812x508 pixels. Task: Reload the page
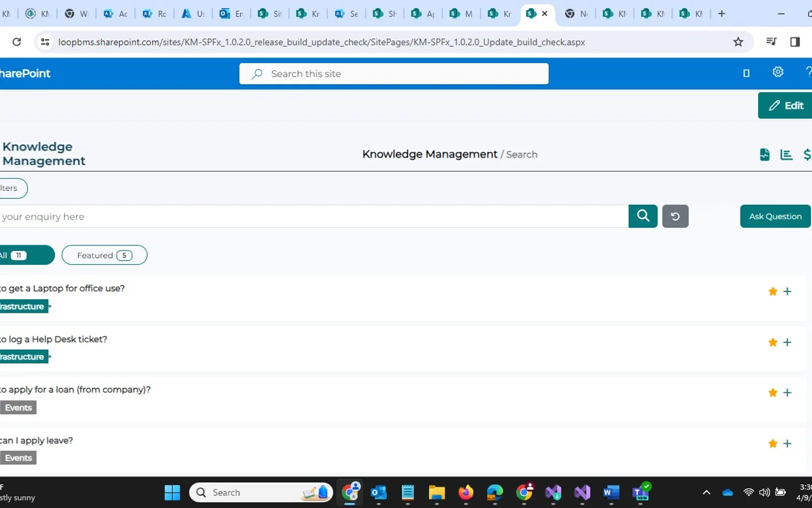click(17, 42)
